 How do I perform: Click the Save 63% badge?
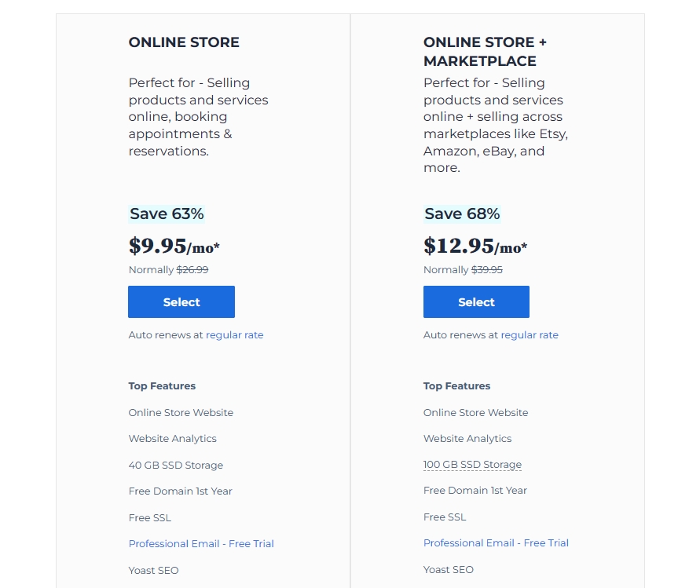point(167,214)
